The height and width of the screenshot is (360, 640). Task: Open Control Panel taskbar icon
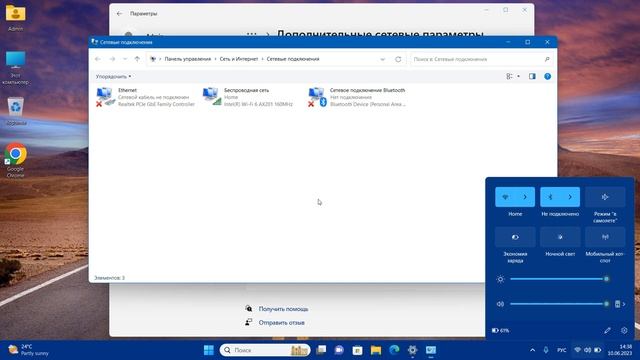(431, 350)
